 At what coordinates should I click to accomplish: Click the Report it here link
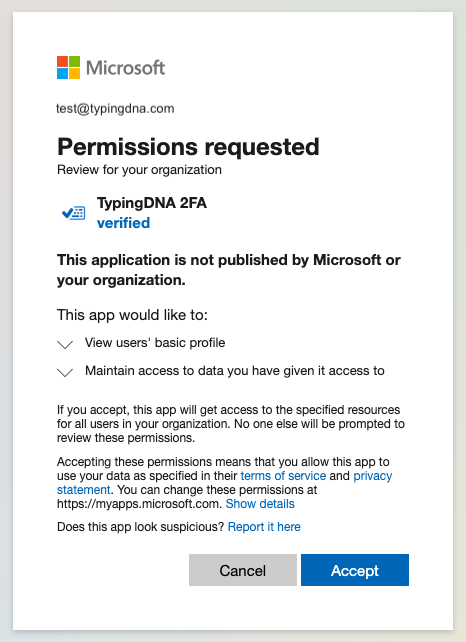[x=264, y=527]
